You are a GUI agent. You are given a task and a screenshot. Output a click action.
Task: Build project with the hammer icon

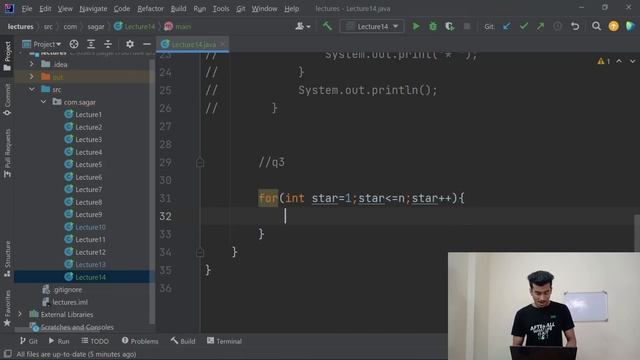tap(327, 27)
